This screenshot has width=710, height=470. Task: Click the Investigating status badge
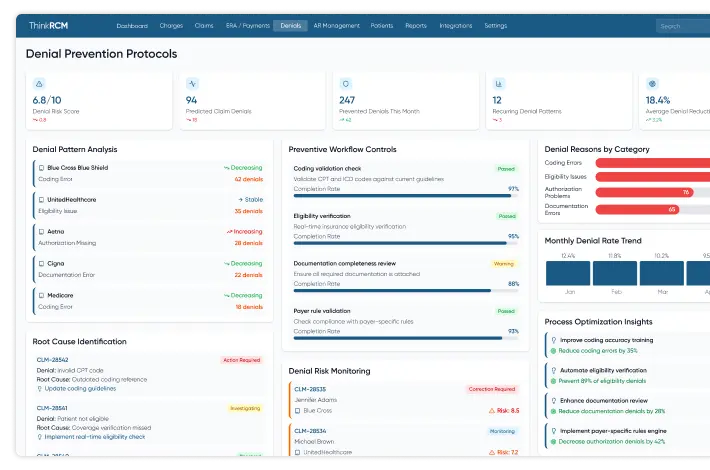pyautogui.click(x=245, y=408)
